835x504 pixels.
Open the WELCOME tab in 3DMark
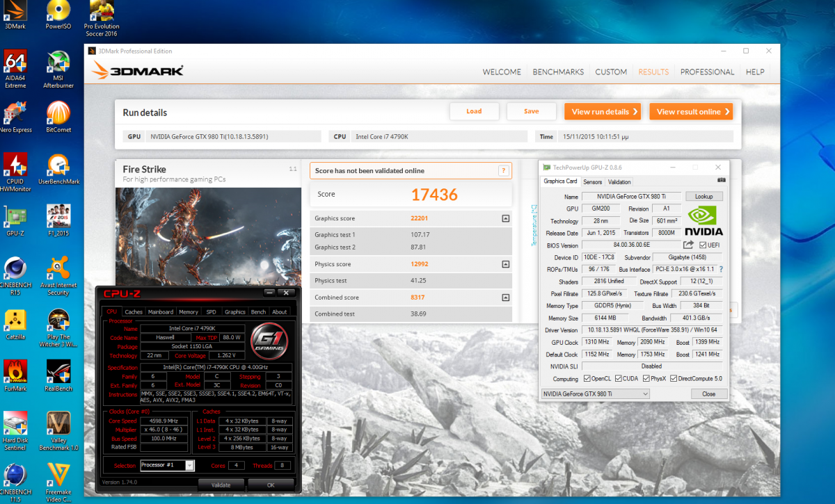pos(502,72)
